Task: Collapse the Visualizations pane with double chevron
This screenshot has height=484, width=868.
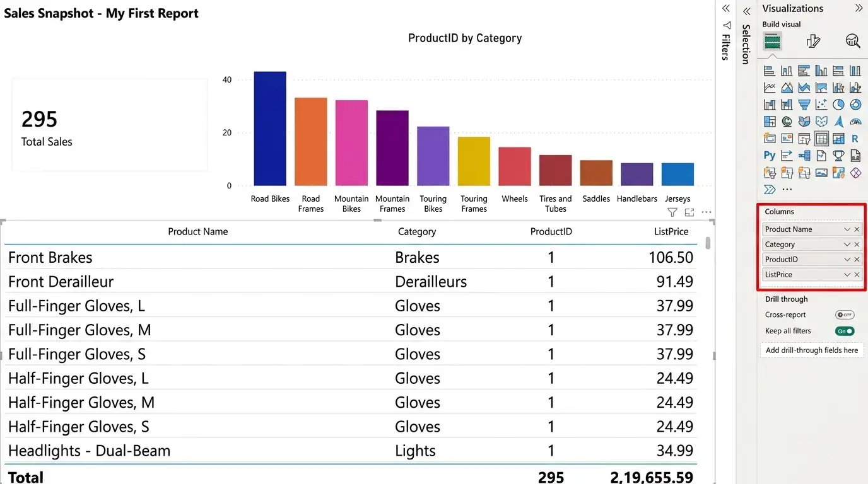Action: tap(859, 8)
